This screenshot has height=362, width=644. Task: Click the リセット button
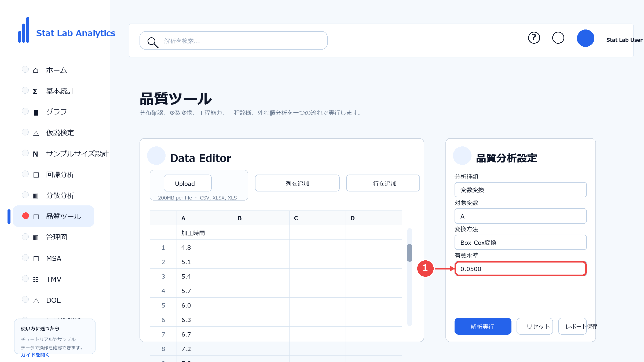click(535, 327)
